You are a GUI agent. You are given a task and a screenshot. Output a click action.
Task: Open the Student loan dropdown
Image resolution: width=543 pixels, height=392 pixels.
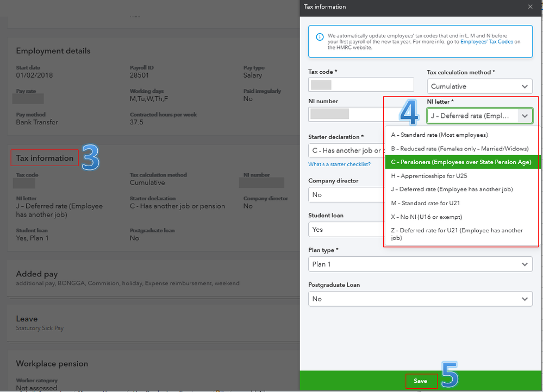tap(346, 229)
